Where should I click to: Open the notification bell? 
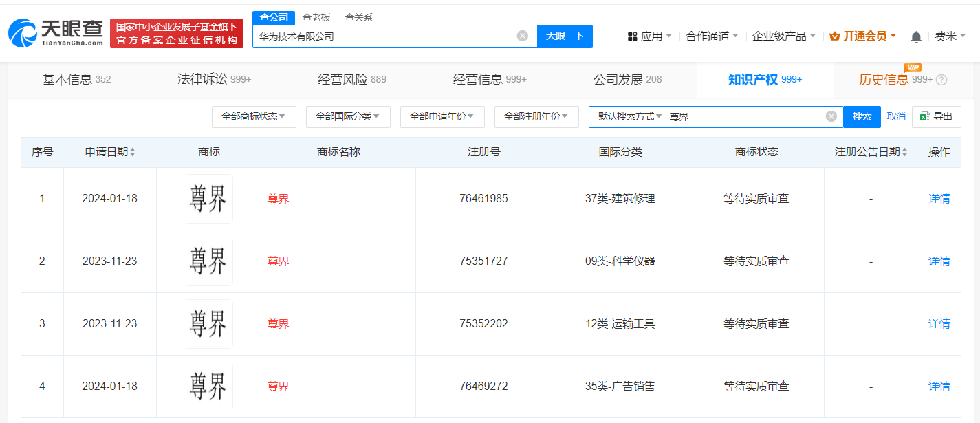(915, 36)
